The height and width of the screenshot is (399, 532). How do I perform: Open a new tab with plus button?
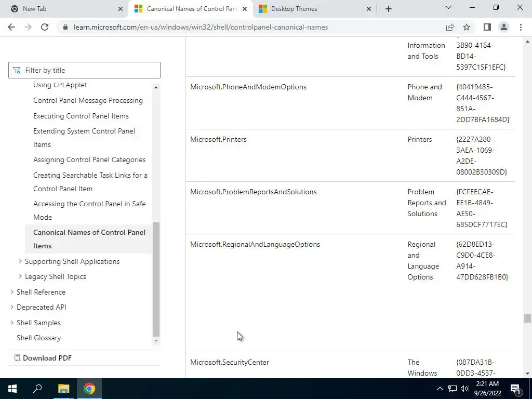click(x=389, y=9)
